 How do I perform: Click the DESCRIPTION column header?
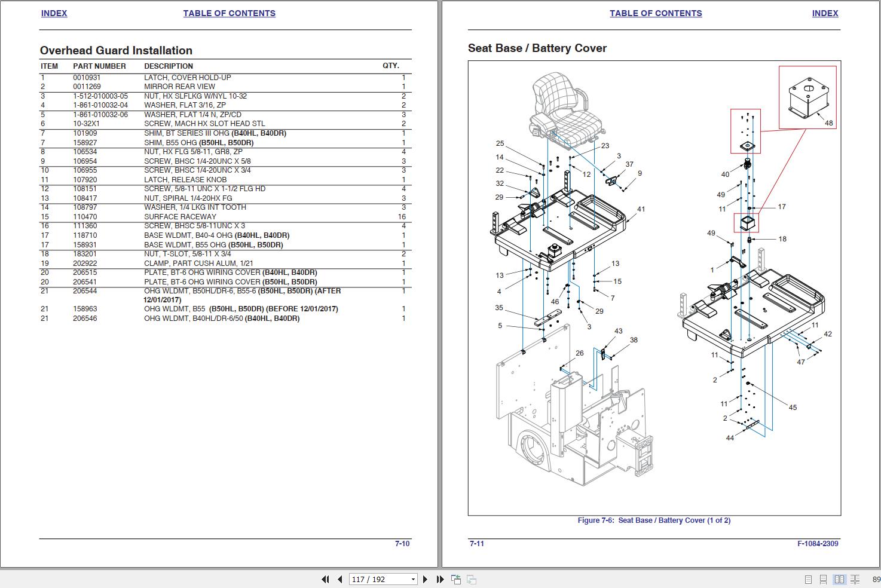point(169,66)
